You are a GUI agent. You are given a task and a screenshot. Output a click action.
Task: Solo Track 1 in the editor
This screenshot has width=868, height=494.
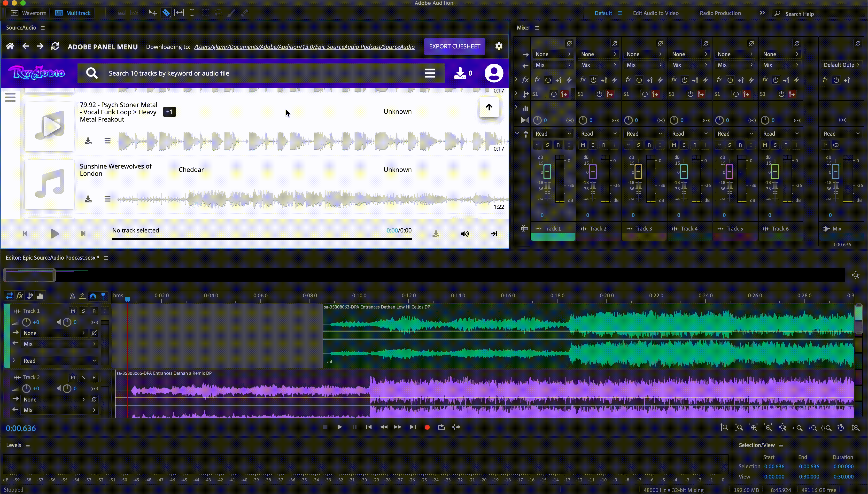pos(84,311)
